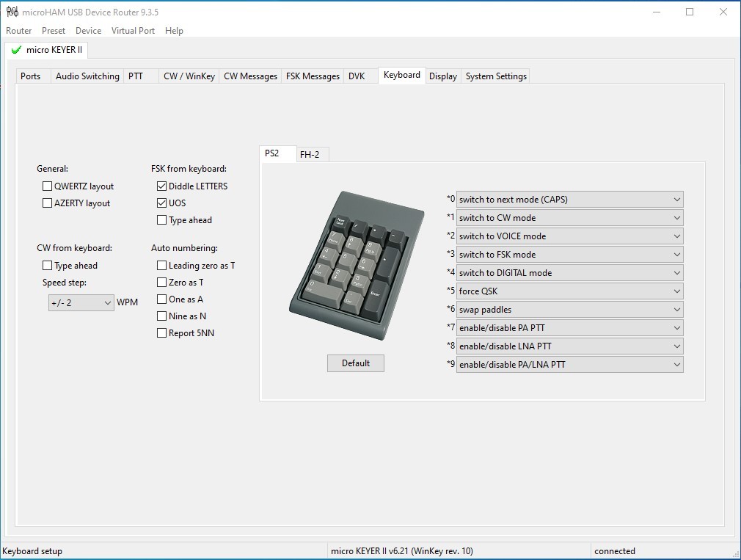The image size is (741, 560).
Task: Close the microHAM Device Router window
Action: pyautogui.click(x=723, y=12)
